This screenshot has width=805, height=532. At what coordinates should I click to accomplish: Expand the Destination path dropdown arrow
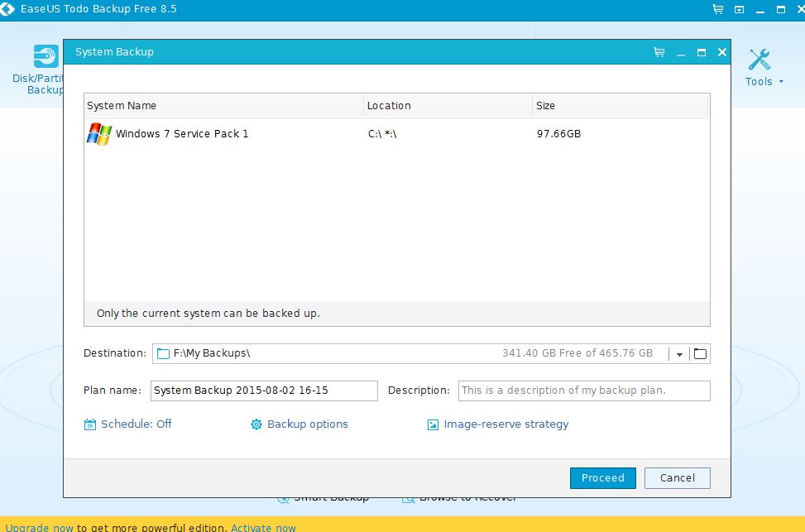coord(679,354)
